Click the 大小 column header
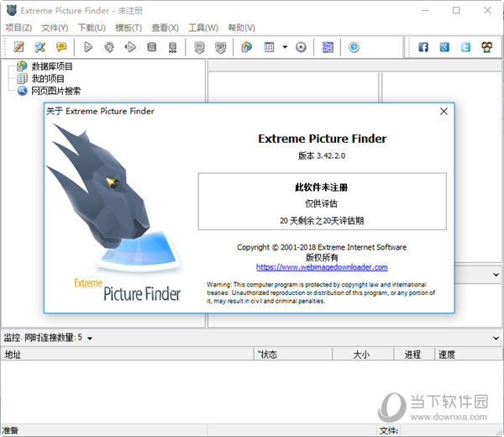Viewport: 504px width, 437px height. [363, 355]
